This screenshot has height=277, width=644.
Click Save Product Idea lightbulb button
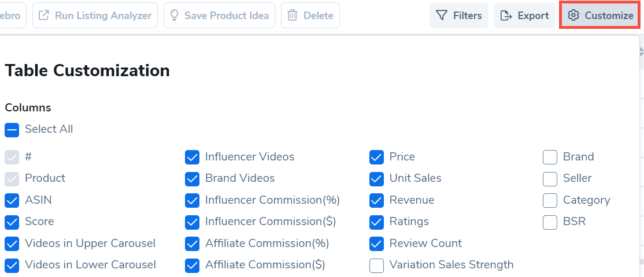tap(218, 16)
